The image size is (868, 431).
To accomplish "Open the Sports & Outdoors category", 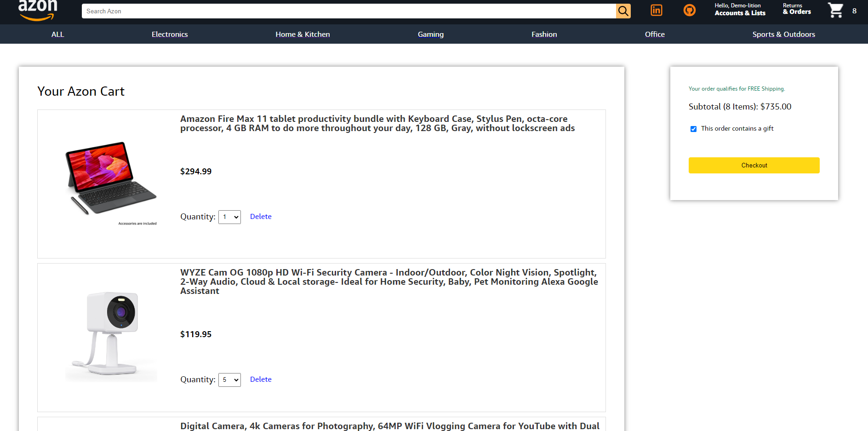I will coord(783,34).
